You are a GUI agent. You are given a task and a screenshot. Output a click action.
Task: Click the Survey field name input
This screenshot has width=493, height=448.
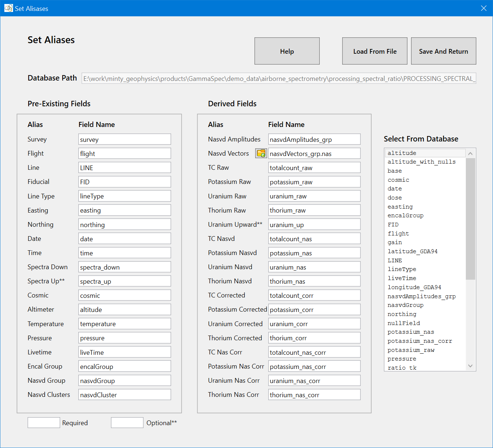coord(124,140)
